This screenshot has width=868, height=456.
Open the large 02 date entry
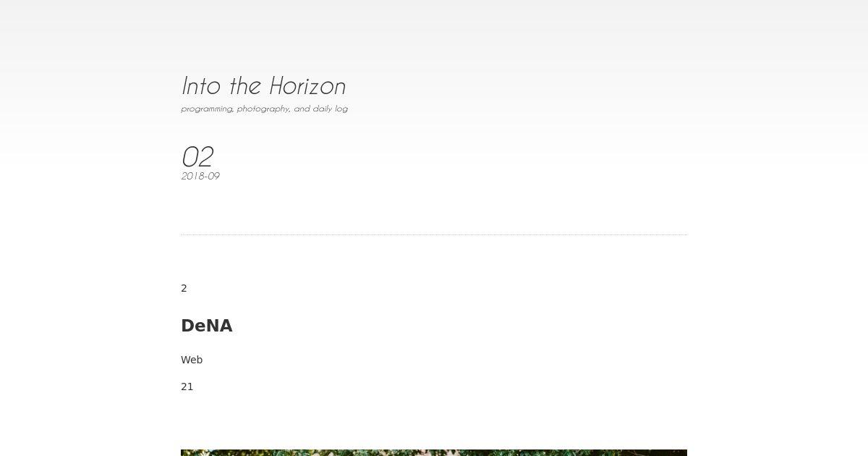pos(197,157)
